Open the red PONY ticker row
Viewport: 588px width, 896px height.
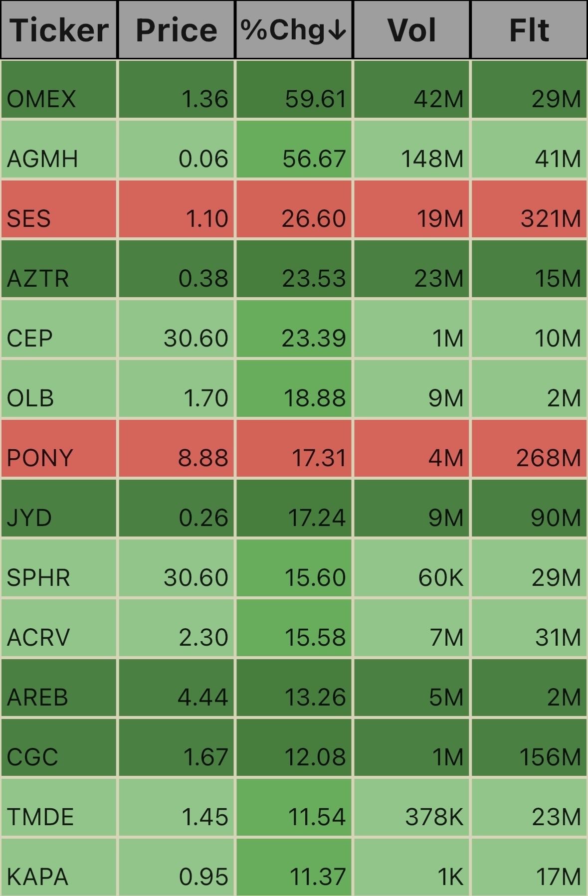point(294,448)
